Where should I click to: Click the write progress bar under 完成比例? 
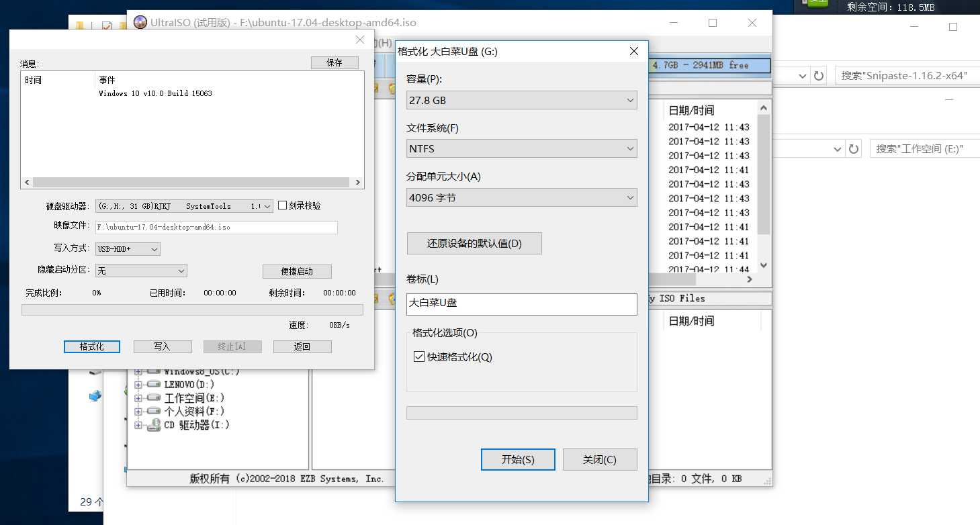point(192,309)
